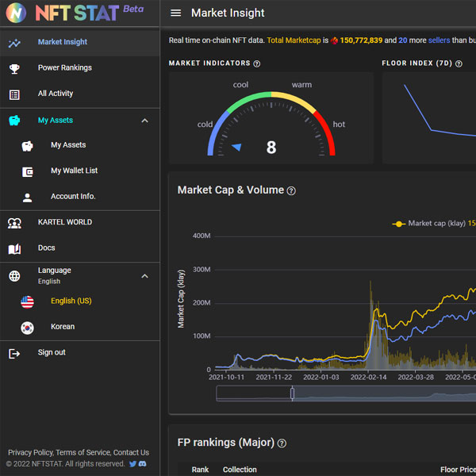
Task: Open Account Info. menu item
Action: [x=73, y=197]
